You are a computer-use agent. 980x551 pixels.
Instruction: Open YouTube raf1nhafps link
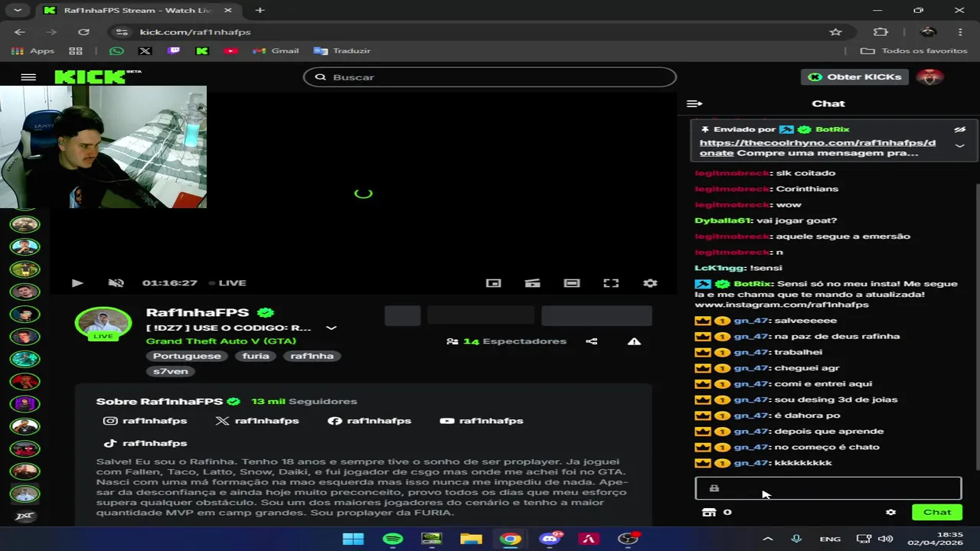[482, 421]
